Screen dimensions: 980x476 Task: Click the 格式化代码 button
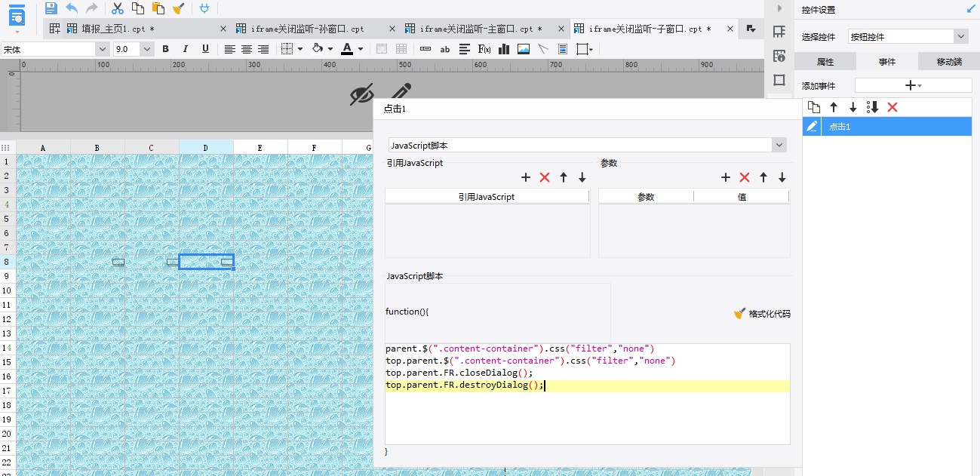tap(762, 314)
